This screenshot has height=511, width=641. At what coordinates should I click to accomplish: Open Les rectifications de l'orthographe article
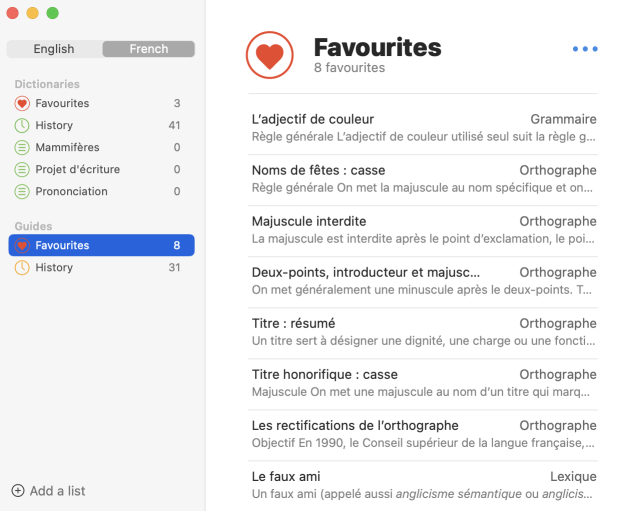423,434
